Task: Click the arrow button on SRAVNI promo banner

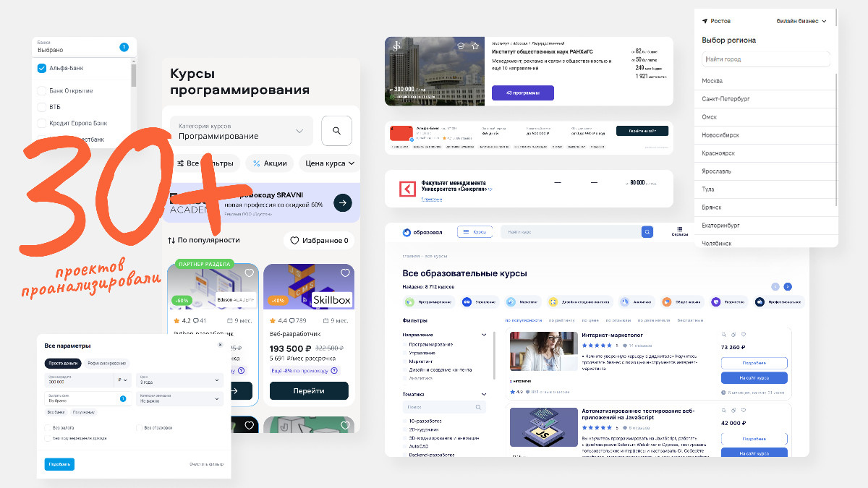Action: (x=342, y=203)
